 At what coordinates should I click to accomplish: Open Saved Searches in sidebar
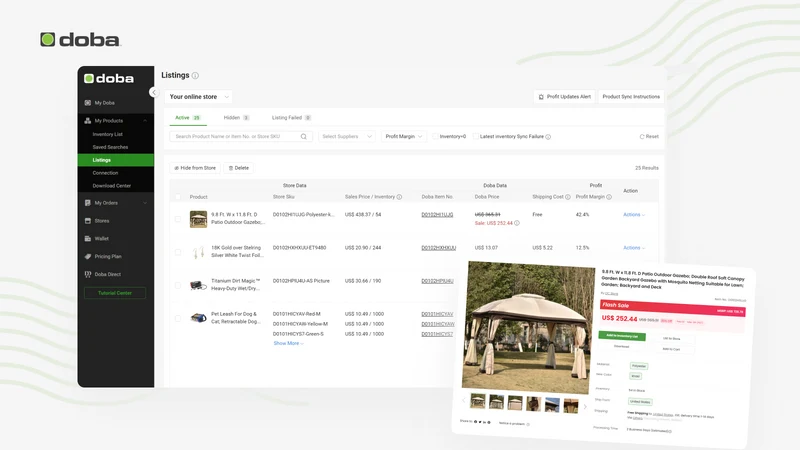point(110,147)
